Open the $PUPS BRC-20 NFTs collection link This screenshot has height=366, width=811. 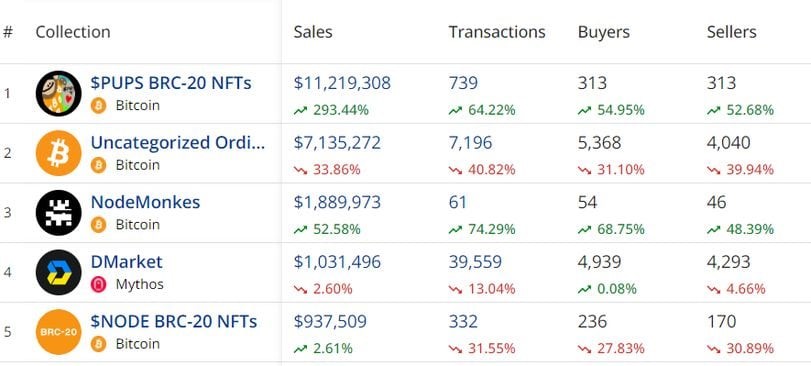(171, 83)
